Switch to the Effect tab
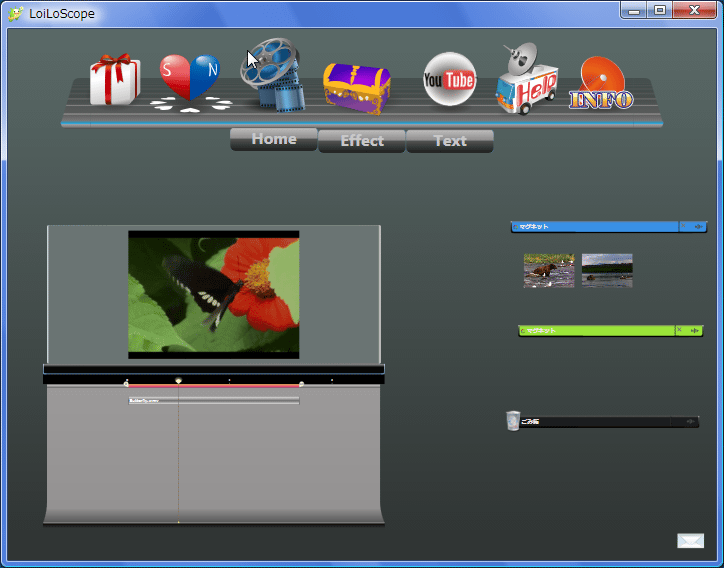Image resolution: width=724 pixels, height=568 pixels. [361, 141]
